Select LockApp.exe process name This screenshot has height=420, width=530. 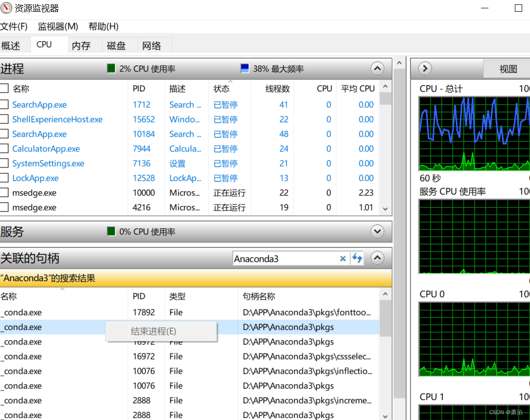pyautogui.click(x=36, y=178)
